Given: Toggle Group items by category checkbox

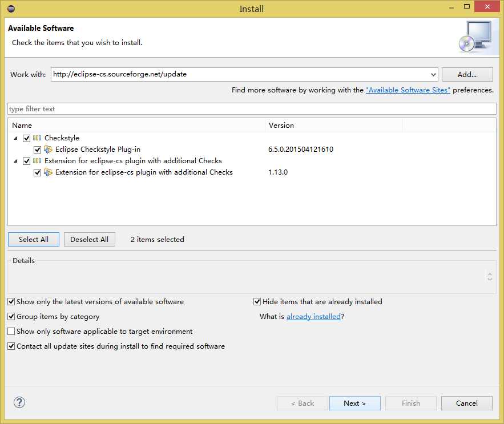Looking at the screenshot, I should [x=11, y=316].
